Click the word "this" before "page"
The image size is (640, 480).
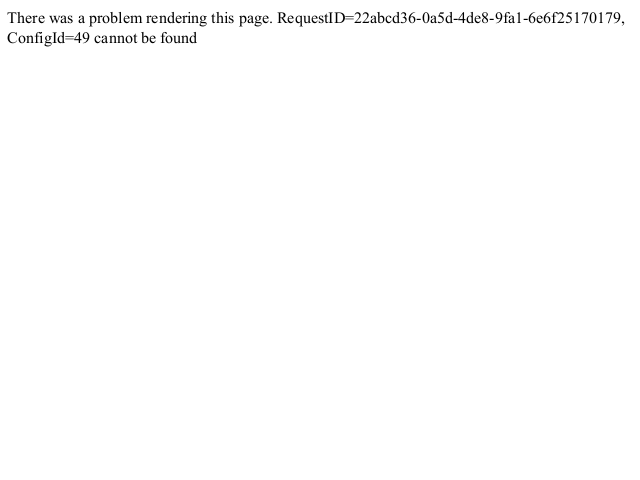click(223, 18)
